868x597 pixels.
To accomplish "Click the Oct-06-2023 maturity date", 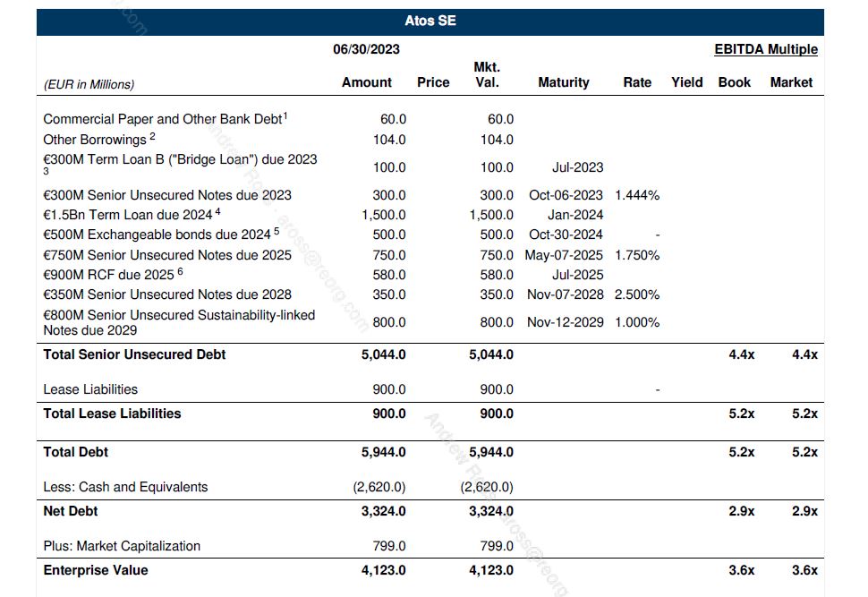I will 566,195.
